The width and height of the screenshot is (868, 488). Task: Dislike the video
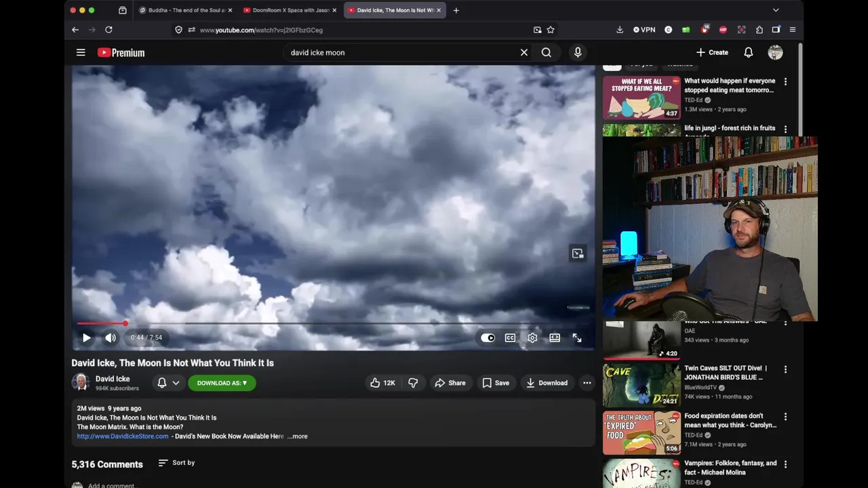click(413, 383)
